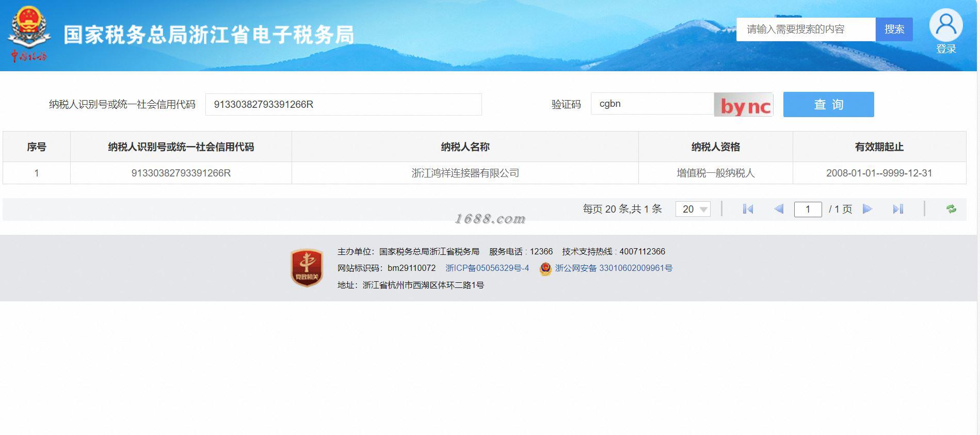The image size is (980, 435).
Task: Click the 有效期起止 column header
Action: (879, 147)
